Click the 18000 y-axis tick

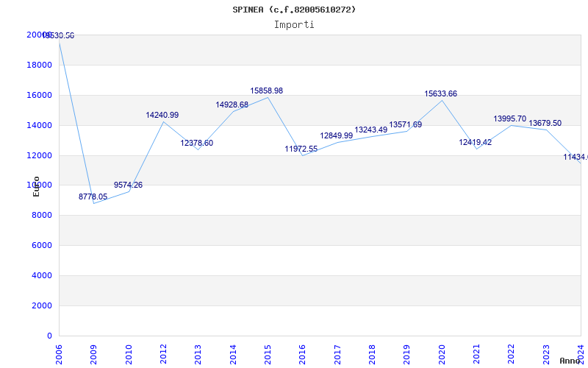click(39, 65)
